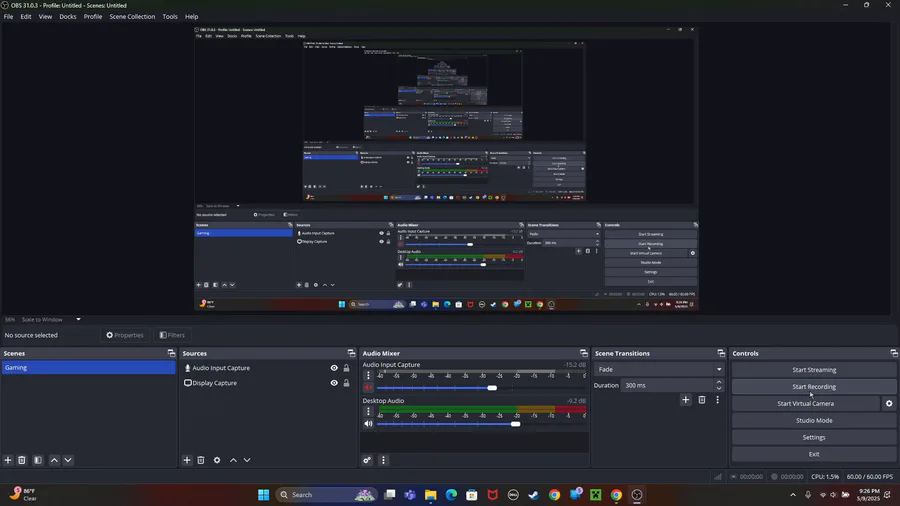The image size is (900, 506).
Task: Open virtual camera settings gear
Action: (x=889, y=403)
